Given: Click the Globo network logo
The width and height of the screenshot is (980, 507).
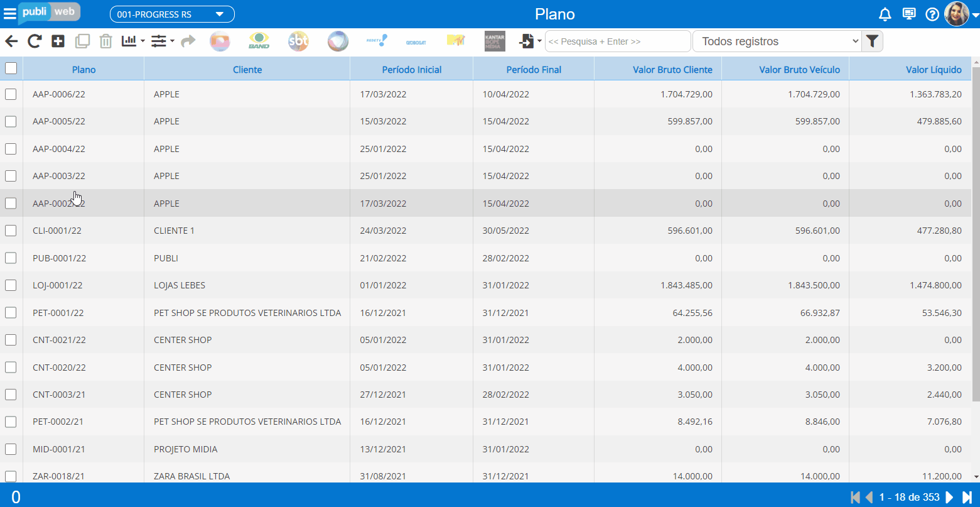Looking at the screenshot, I should point(220,41).
